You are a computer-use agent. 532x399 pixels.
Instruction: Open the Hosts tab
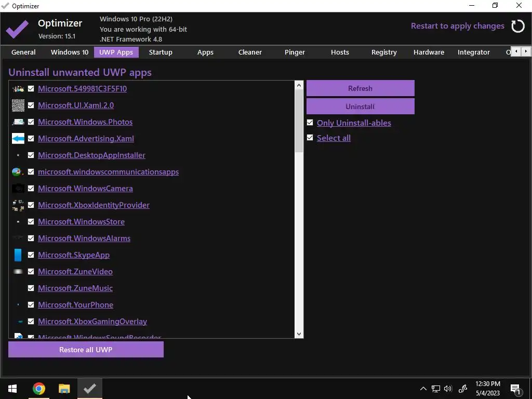(340, 52)
